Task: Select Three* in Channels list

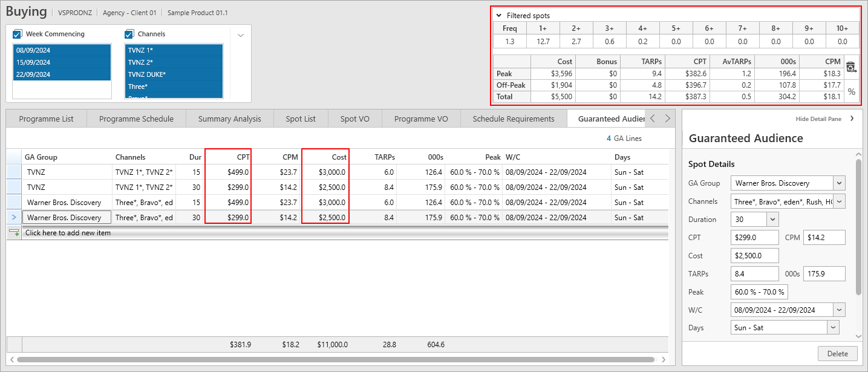Action: (174, 86)
